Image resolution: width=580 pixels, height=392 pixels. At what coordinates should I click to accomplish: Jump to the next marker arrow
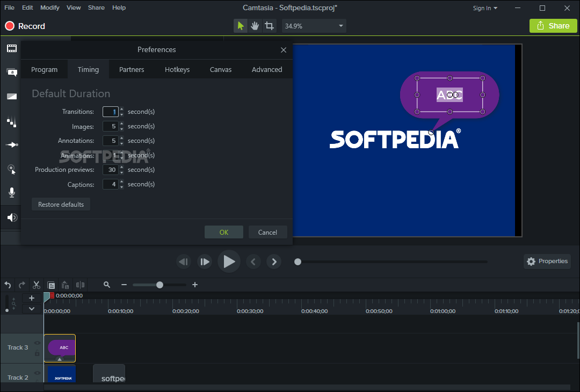(274, 262)
